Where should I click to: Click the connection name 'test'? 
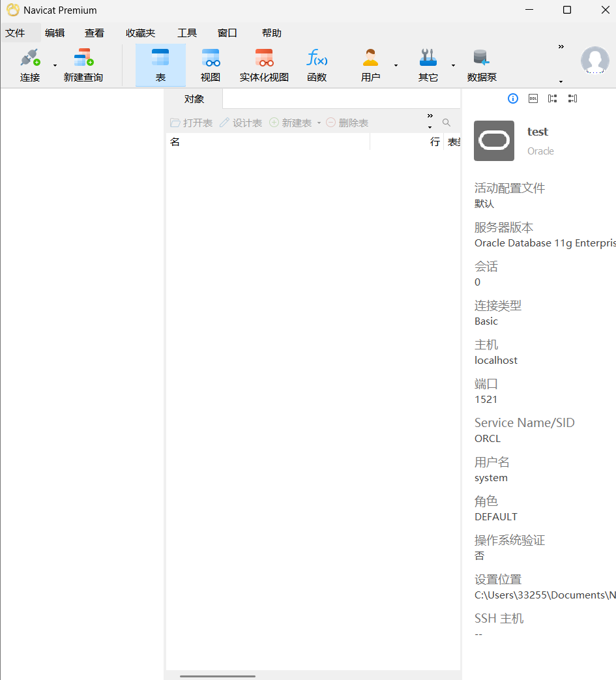[x=538, y=132]
